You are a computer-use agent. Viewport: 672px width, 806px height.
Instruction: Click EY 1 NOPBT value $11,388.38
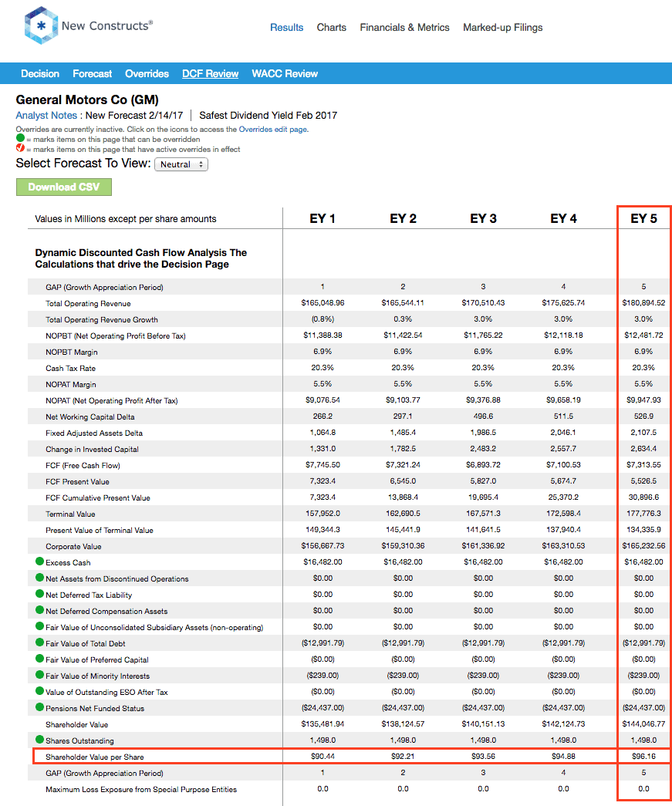click(322, 336)
